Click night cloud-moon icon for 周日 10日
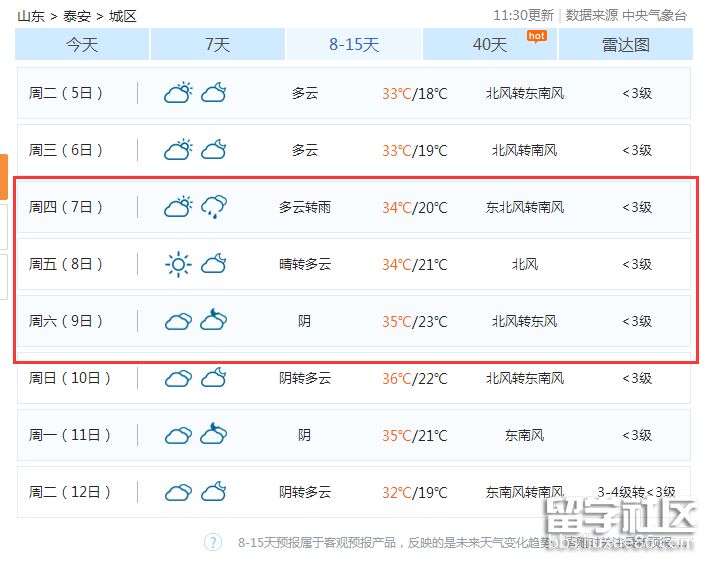 point(214,378)
